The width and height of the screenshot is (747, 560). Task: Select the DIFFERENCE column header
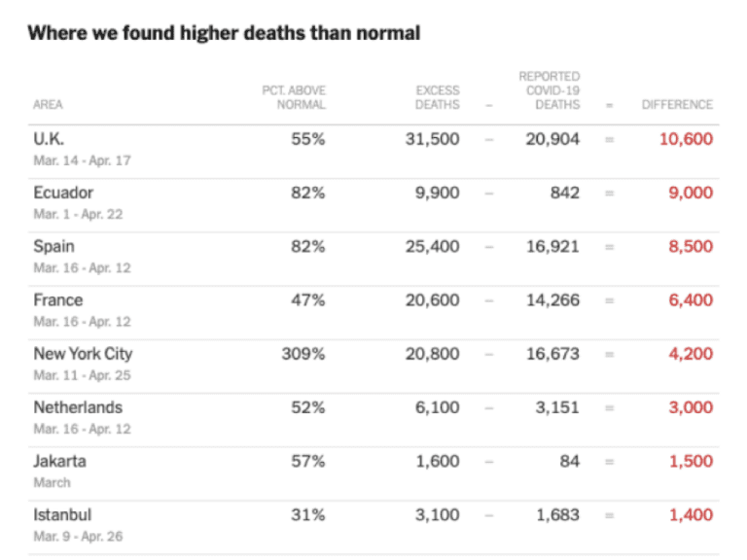click(677, 104)
